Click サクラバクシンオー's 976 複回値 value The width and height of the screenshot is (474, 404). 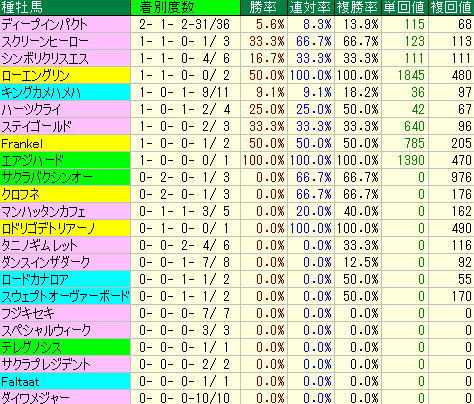[x=461, y=177]
